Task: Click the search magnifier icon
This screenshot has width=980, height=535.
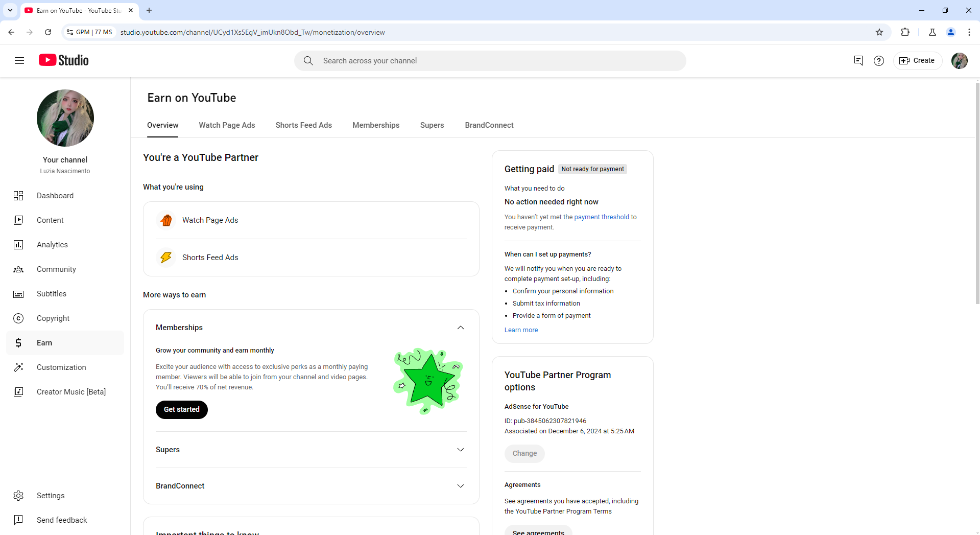Action: 308,61
